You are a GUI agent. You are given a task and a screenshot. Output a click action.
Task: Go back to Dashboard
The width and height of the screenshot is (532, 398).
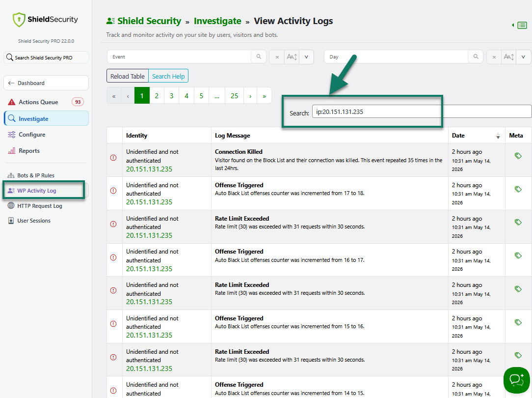pos(46,83)
